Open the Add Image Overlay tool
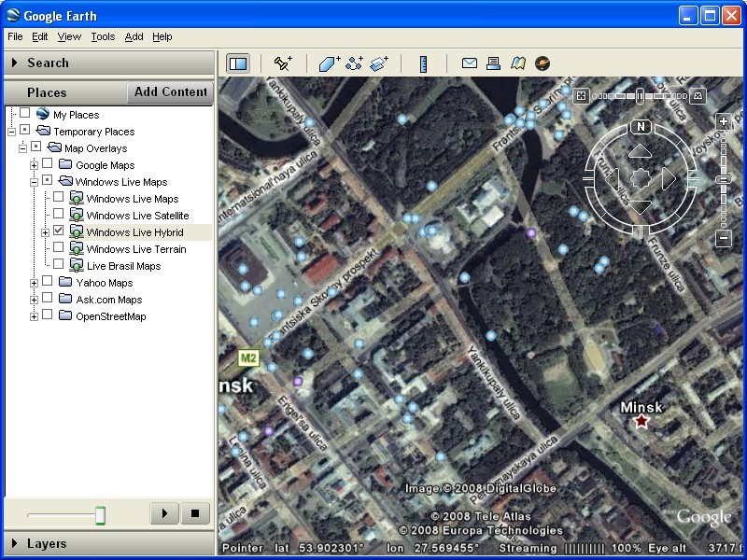747x560 pixels. tap(378, 63)
